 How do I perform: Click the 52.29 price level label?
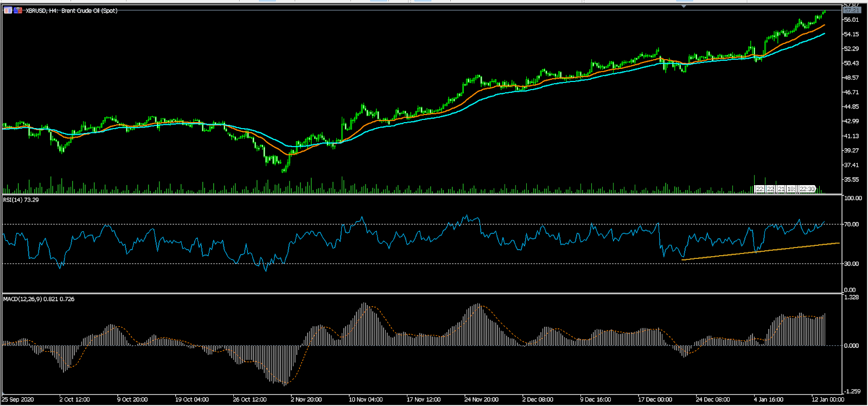(851, 49)
